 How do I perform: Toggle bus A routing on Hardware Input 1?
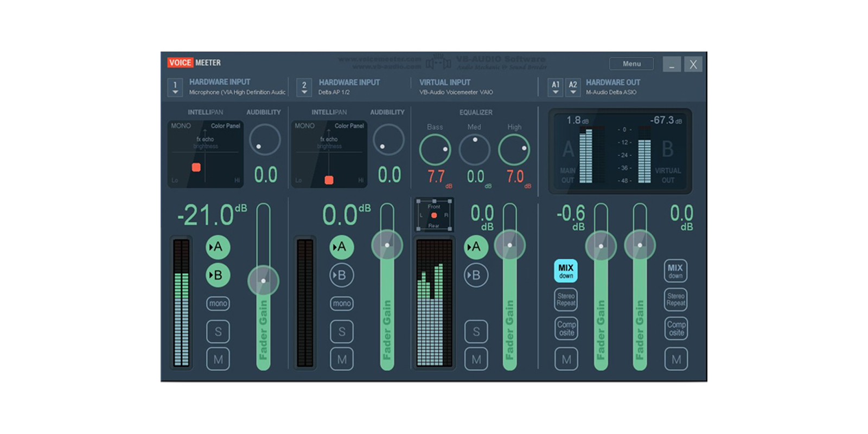coord(218,247)
